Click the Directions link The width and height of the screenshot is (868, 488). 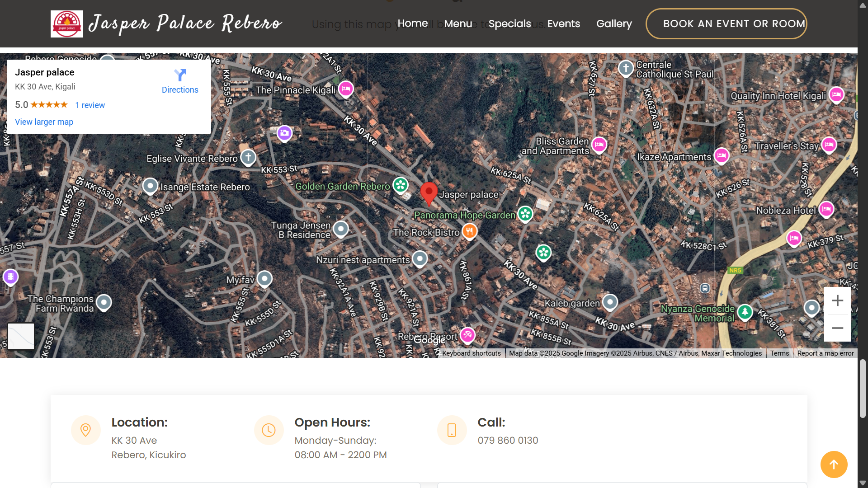(x=180, y=90)
